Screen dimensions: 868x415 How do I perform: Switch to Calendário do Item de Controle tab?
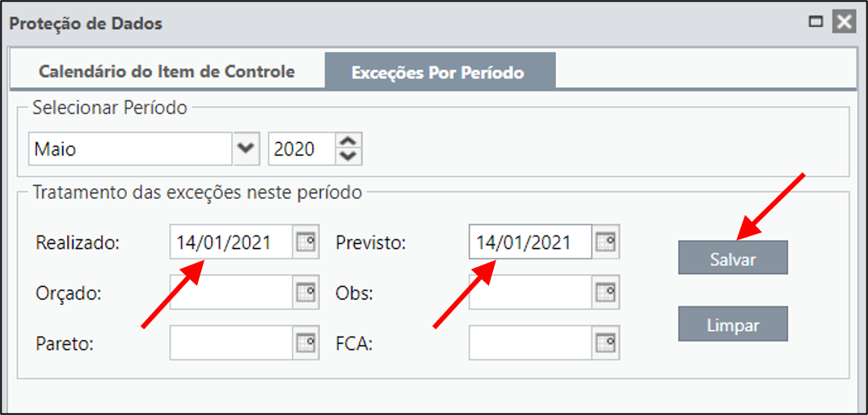click(166, 71)
